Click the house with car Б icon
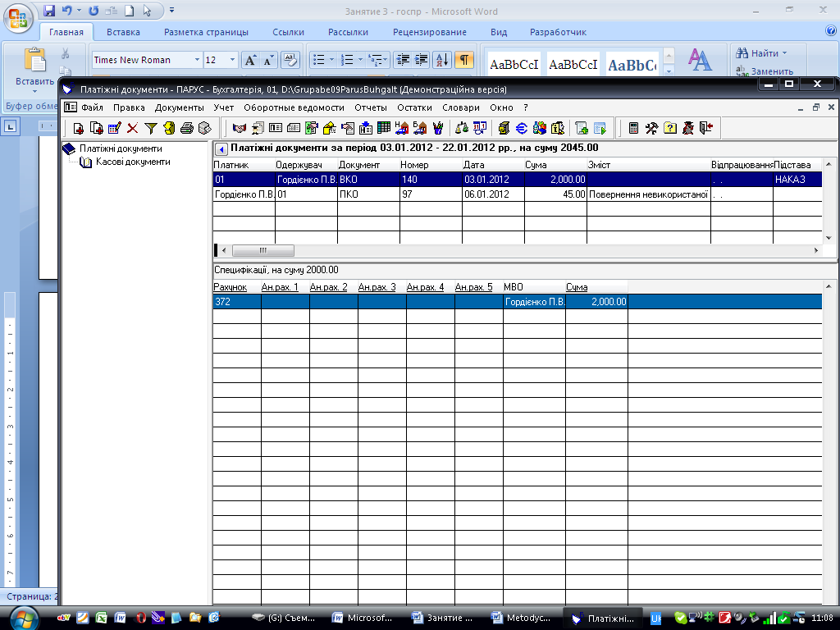Viewport: 840px width, 630px height. (x=419, y=128)
